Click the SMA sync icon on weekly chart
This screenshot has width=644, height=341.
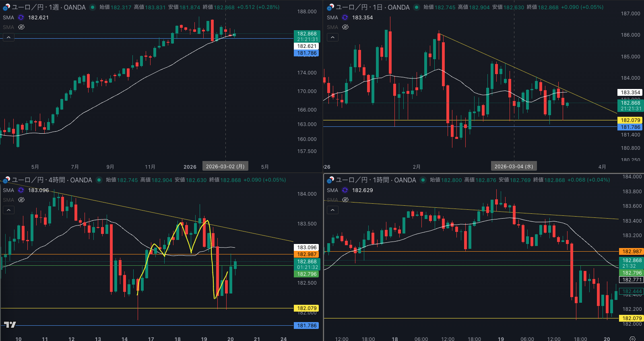click(x=21, y=17)
